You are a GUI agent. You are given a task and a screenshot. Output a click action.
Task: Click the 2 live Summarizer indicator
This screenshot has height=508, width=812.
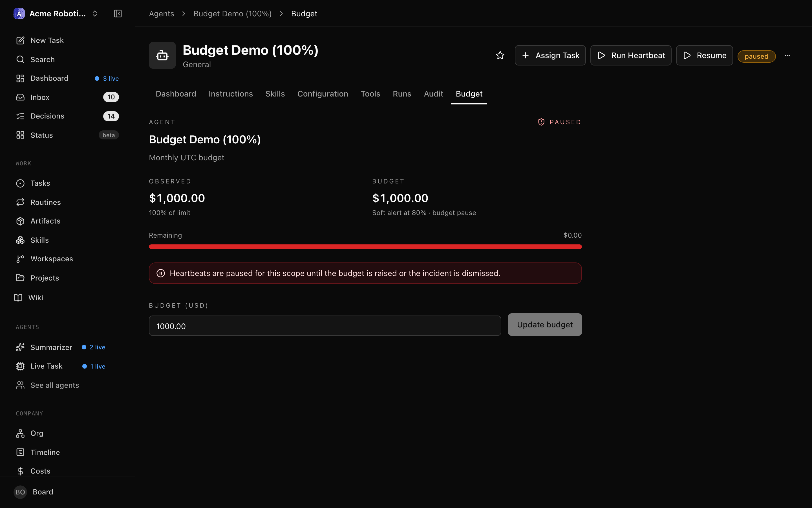coord(94,347)
